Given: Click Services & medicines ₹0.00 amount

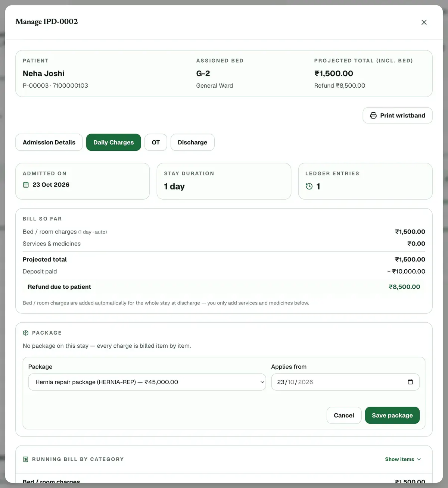Looking at the screenshot, I should (416, 244).
